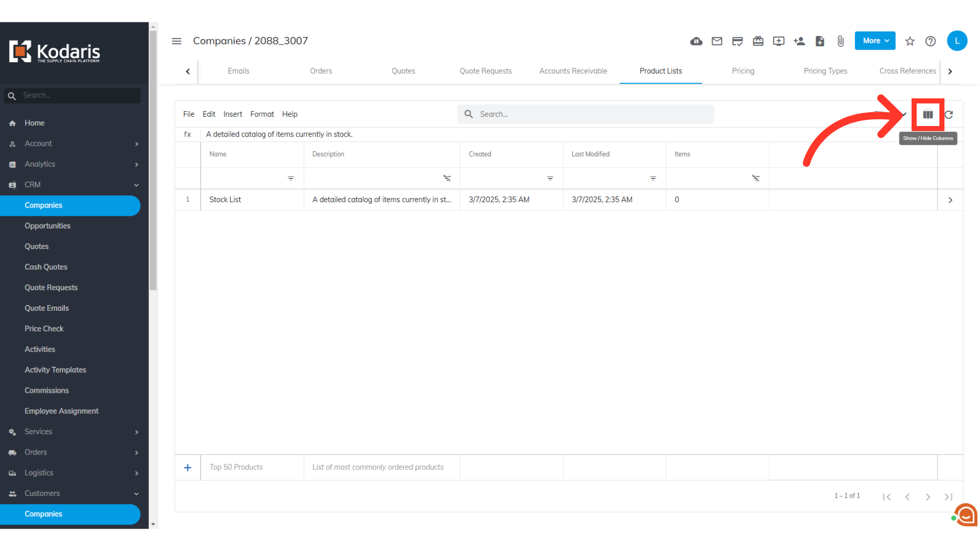Open the email envelope icon in header
Viewport: 980px width, 551px height.
click(717, 41)
